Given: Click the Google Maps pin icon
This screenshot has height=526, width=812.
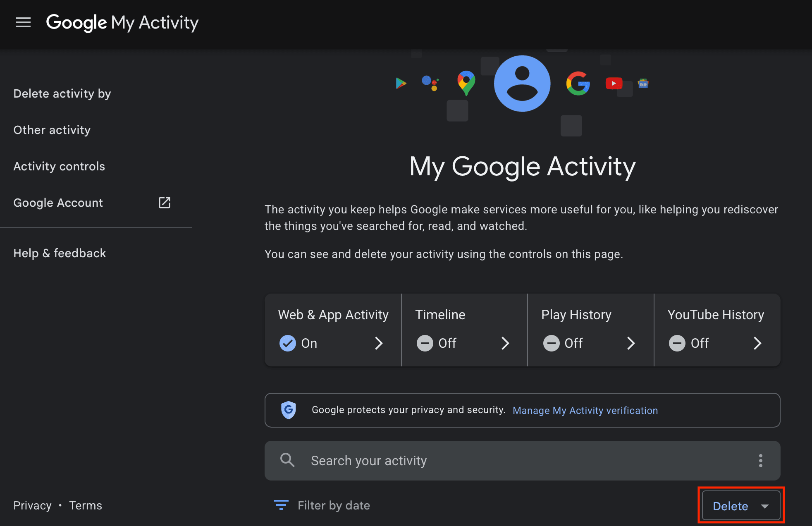Looking at the screenshot, I should (466, 83).
